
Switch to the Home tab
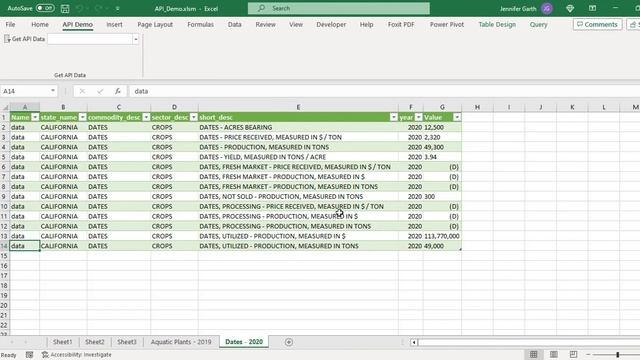pos(40,24)
